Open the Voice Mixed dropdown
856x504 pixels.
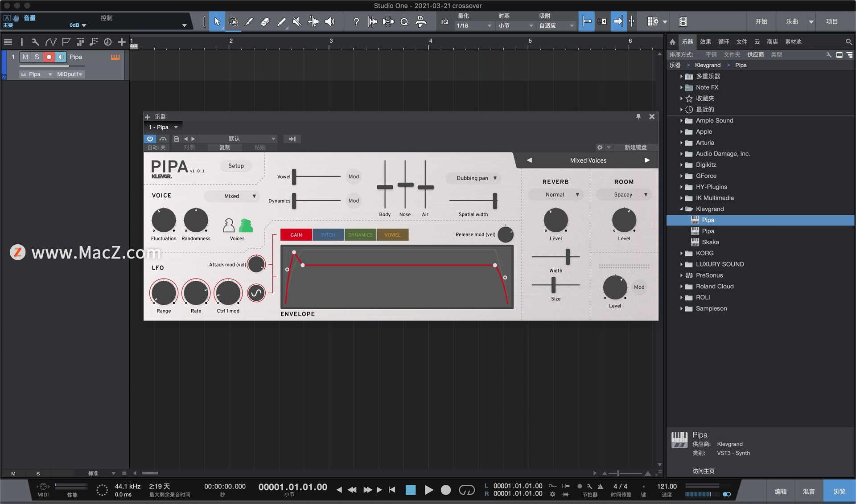[x=232, y=196]
